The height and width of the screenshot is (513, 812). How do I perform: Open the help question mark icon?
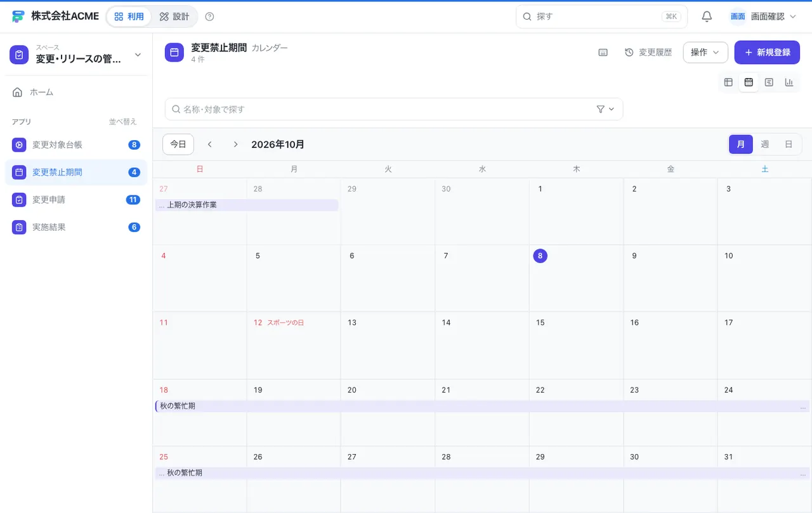pyautogui.click(x=210, y=16)
